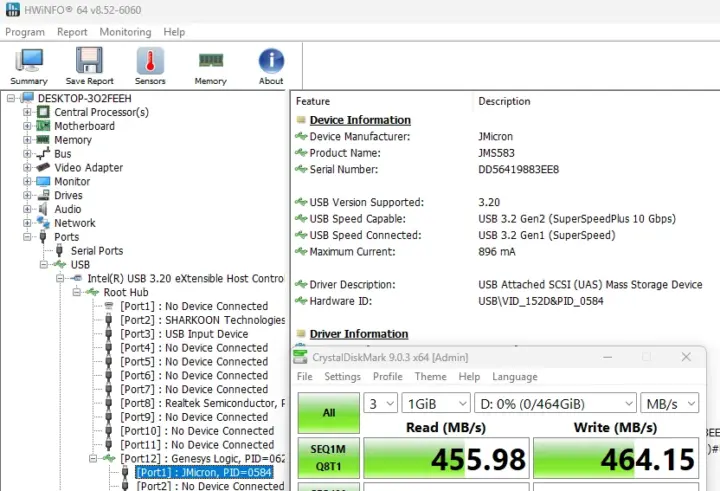Screen dimensions: 720x491
Task: Select Port3 USB Input Device entry
Action: 184,334
